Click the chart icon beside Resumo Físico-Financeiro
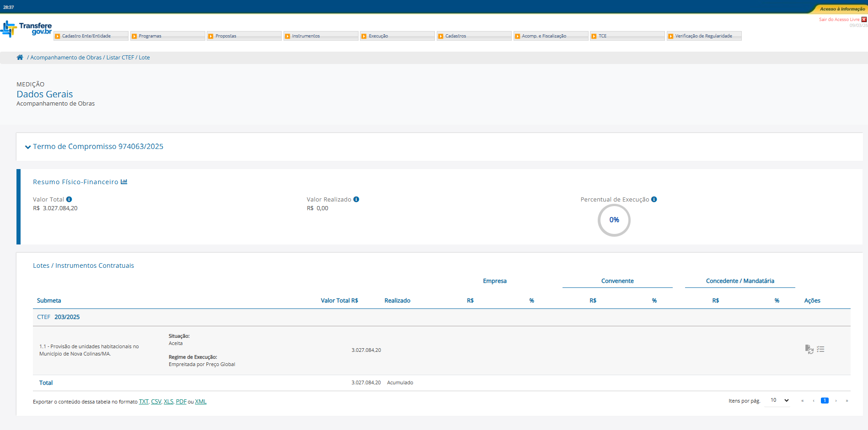 point(124,182)
